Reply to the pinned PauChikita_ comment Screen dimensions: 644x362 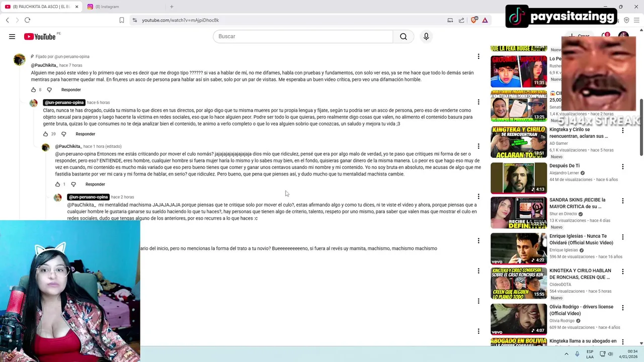click(71, 90)
